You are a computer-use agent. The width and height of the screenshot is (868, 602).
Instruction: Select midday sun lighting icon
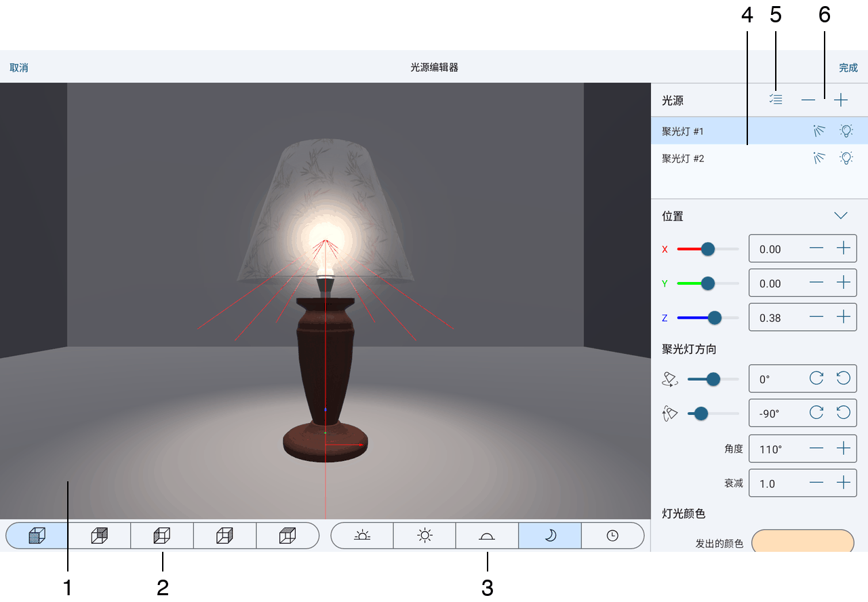[425, 536]
